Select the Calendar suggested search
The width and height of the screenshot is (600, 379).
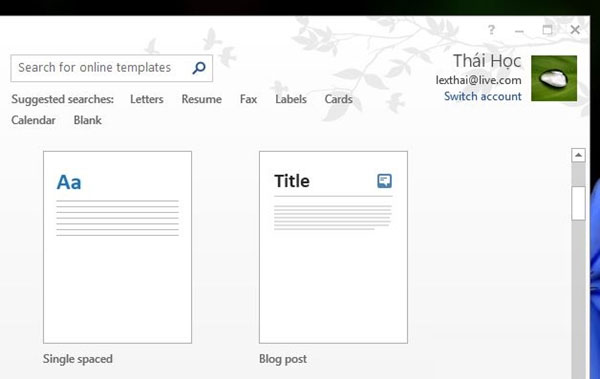click(x=33, y=120)
